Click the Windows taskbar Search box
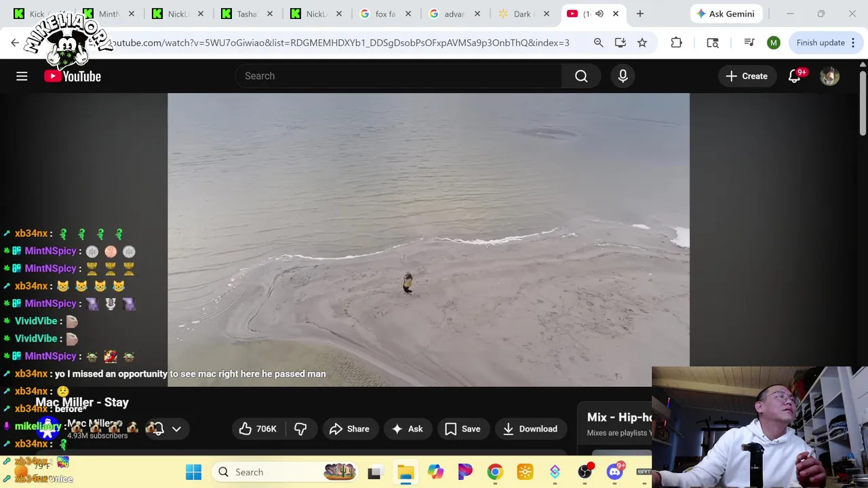This screenshot has height=488, width=868. 285,472
